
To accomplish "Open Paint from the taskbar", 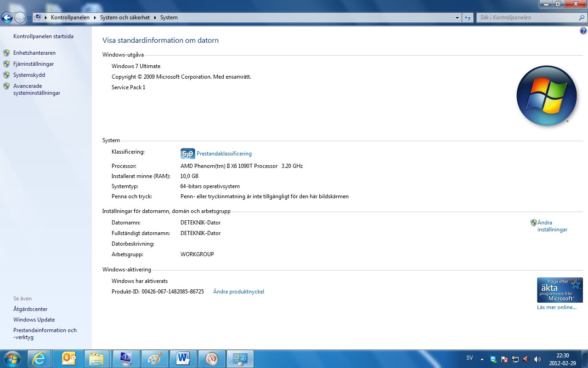I will [154, 359].
